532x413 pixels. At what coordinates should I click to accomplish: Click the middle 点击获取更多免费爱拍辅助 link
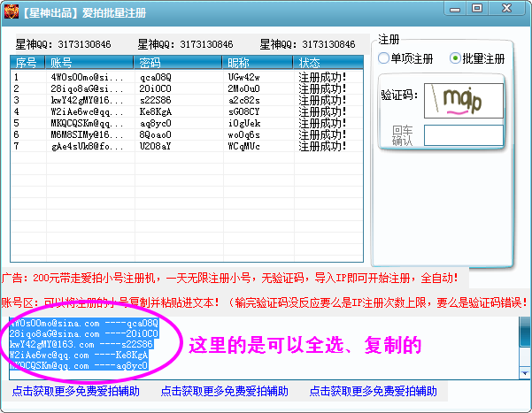coord(224,391)
